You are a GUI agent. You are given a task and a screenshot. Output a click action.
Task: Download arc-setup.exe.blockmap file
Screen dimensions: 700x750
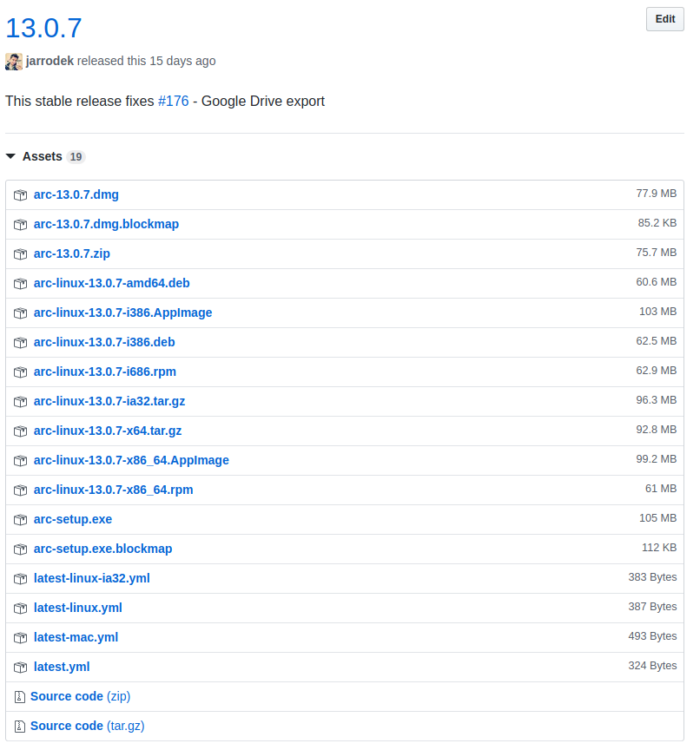click(102, 549)
